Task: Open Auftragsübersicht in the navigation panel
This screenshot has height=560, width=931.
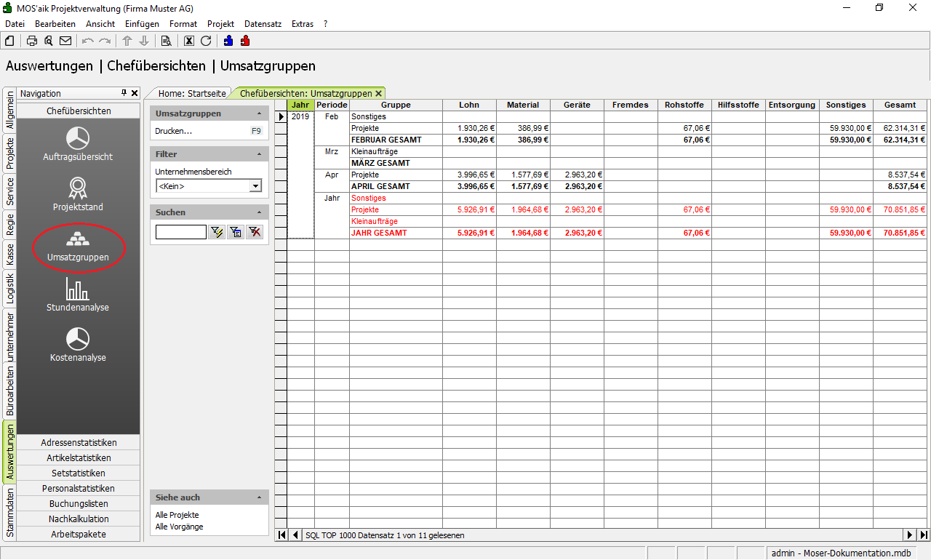Action: click(78, 143)
